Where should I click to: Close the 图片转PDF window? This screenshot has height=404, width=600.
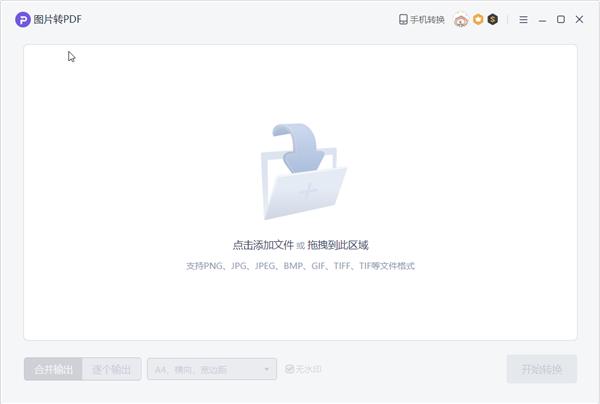click(579, 20)
